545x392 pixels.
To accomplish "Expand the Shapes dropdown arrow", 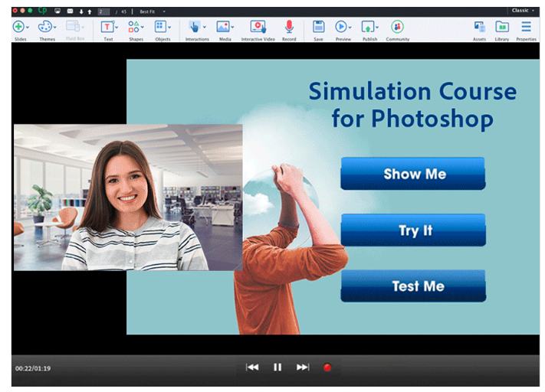I will (x=143, y=27).
